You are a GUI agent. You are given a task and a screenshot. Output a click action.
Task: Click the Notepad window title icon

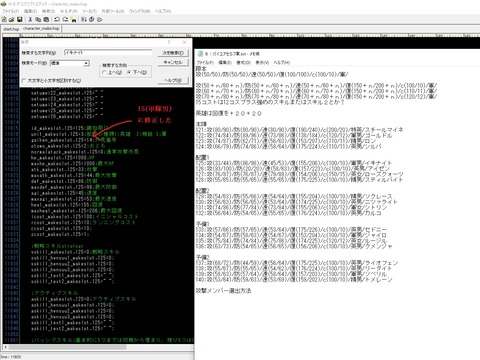(x=200, y=54)
